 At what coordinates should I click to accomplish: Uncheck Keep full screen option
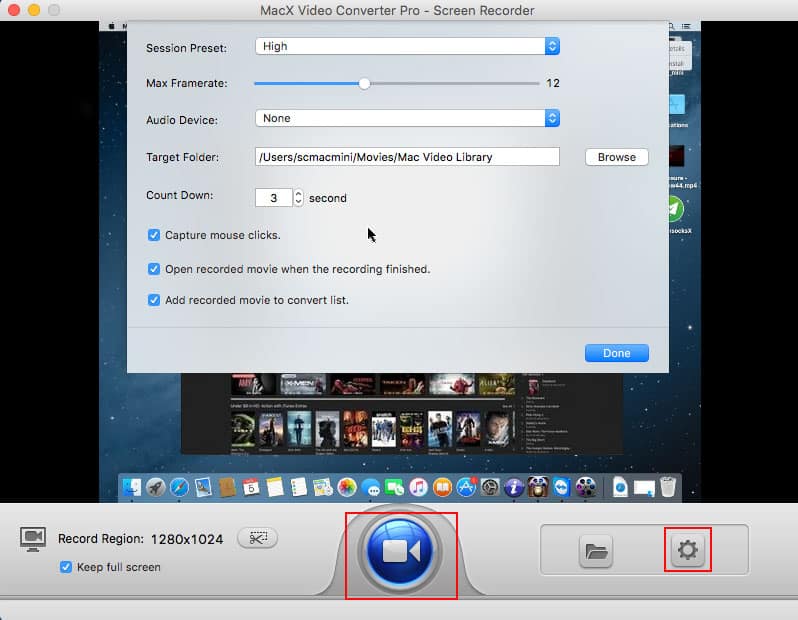(x=66, y=567)
